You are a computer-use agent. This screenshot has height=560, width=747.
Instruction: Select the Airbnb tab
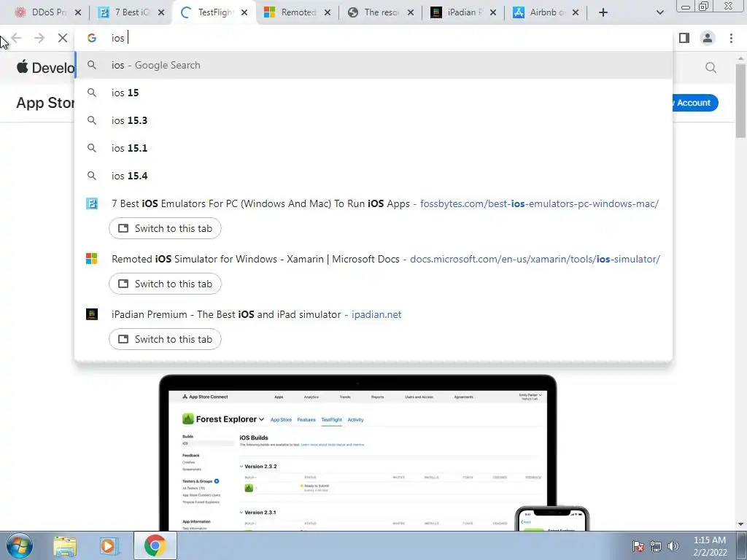point(544,12)
